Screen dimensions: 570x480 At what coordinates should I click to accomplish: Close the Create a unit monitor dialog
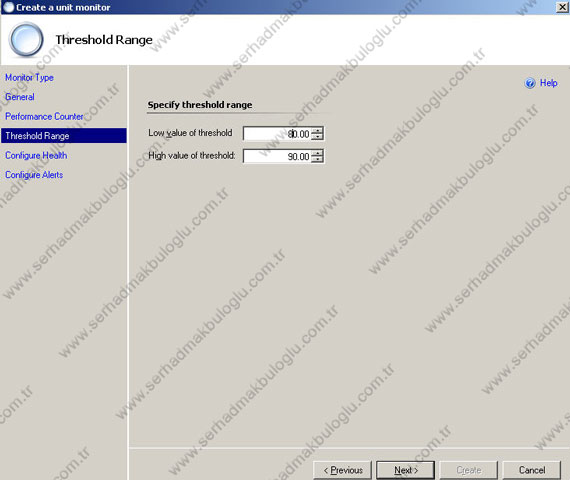562,7
